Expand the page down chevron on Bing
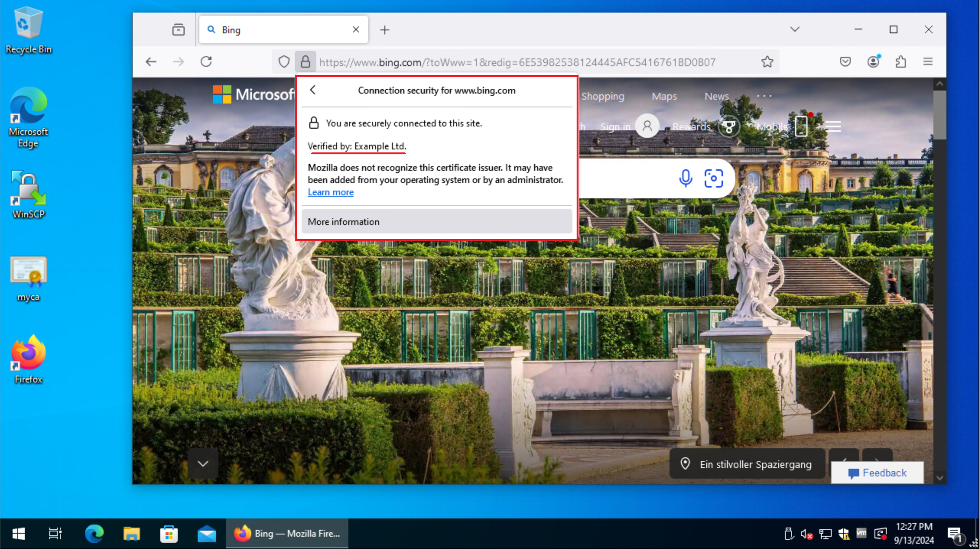Viewport: 980px width, 549px height. click(x=203, y=463)
